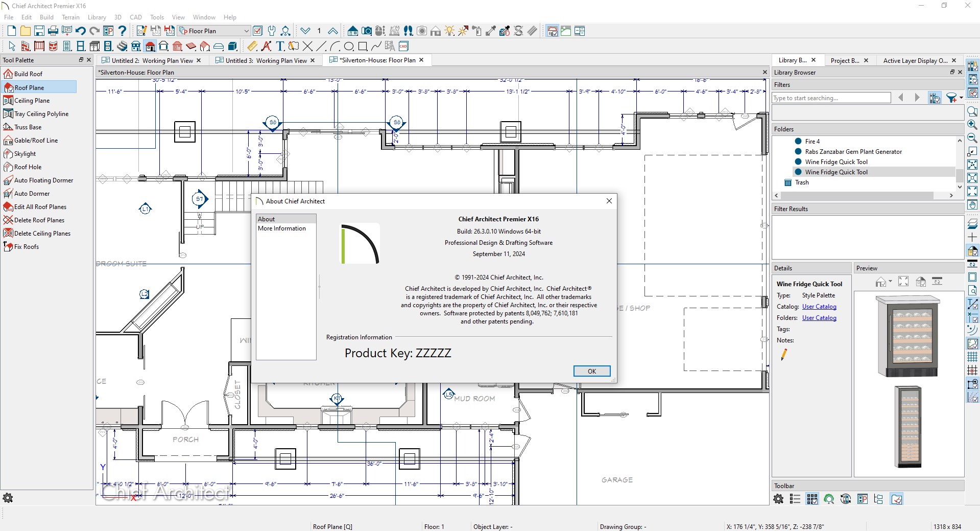Open the Terrain menu

tap(70, 17)
